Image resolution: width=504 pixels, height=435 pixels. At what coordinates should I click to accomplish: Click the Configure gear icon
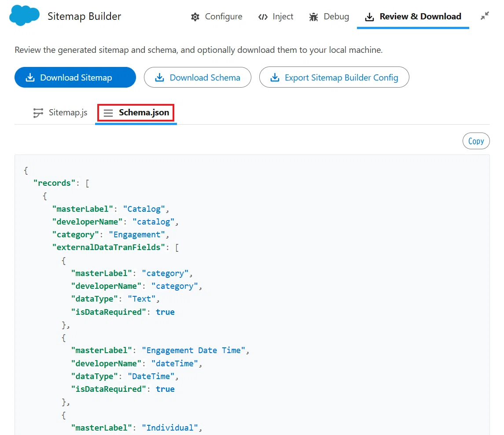coord(195,17)
